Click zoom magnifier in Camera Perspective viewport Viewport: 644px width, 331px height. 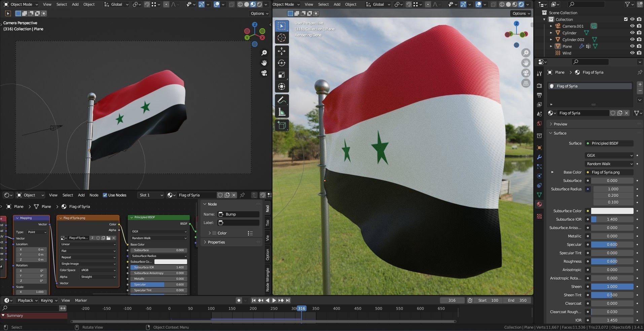coord(264,53)
